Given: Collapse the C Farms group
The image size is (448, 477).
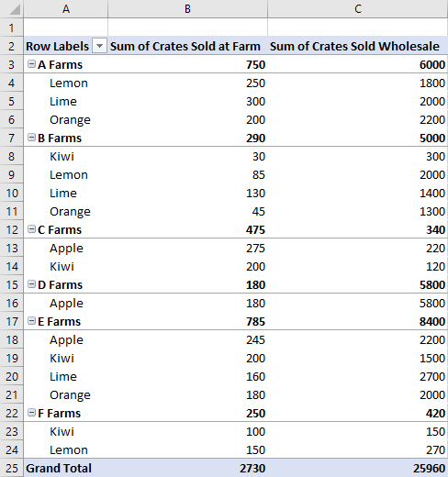Looking at the screenshot, I should click(31, 229).
